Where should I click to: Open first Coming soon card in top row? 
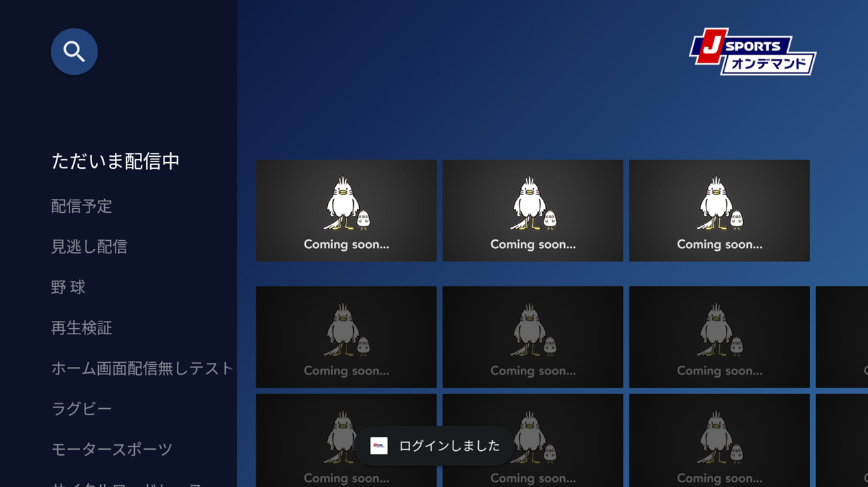click(346, 211)
